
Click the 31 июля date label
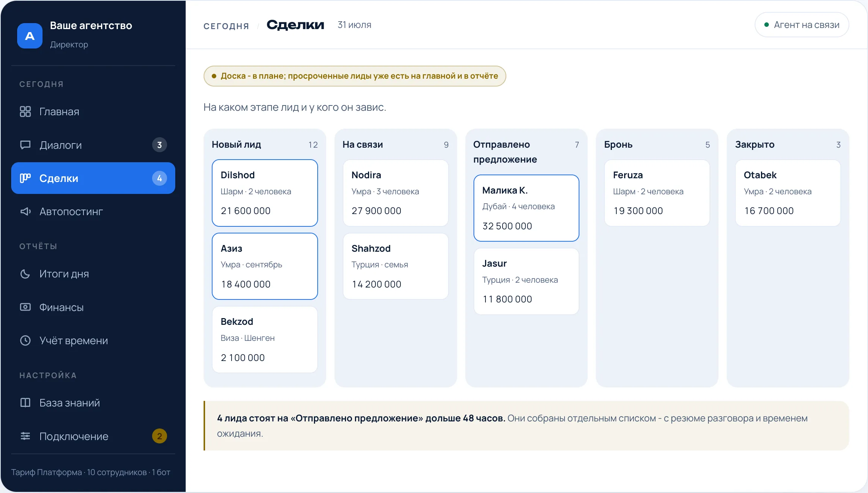354,25
